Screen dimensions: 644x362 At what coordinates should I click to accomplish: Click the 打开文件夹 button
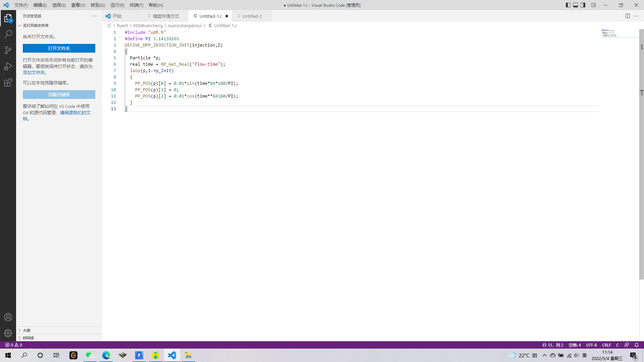click(59, 48)
